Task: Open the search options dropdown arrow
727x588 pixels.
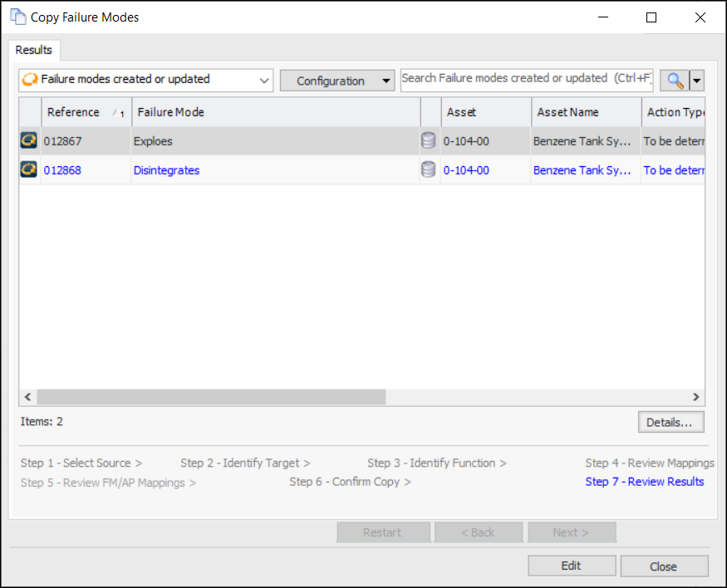Action: [x=697, y=81]
